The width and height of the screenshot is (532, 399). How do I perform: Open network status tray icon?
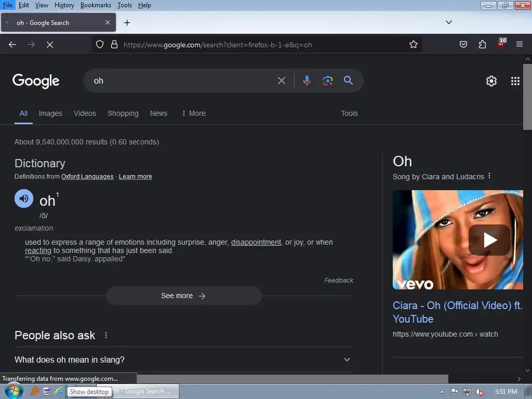coord(467,392)
